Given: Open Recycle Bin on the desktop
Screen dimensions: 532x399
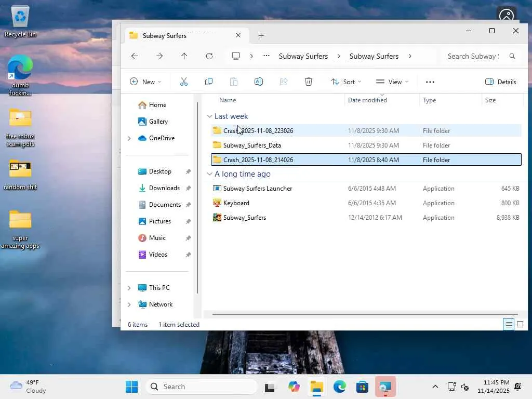Looking at the screenshot, I should click(20, 21).
